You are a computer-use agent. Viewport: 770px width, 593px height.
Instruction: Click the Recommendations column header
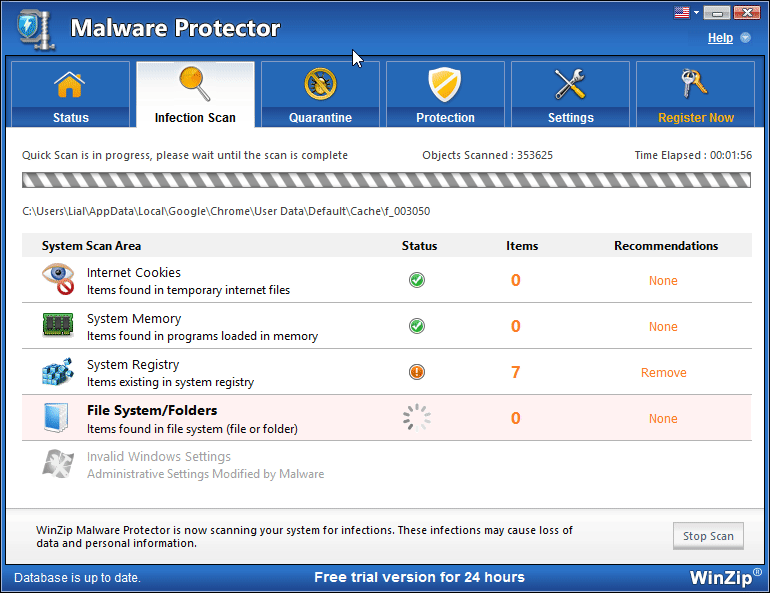click(x=666, y=246)
